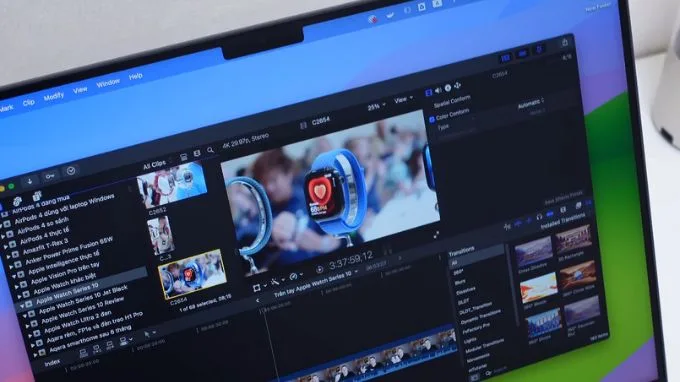Open the Video inspector tab icon
Image resolution: width=680 pixels, height=382 pixels.
coord(428,92)
